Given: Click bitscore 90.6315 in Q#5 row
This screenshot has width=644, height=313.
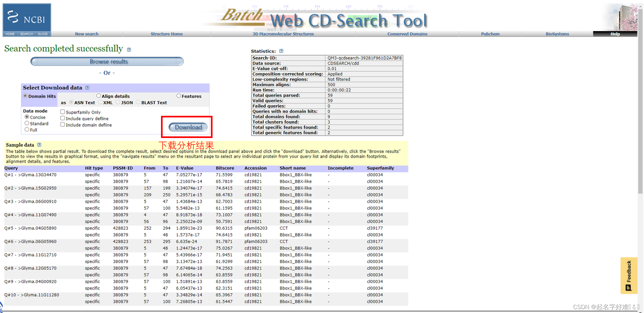Looking at the screenshot, I should [x=224, y=228].
